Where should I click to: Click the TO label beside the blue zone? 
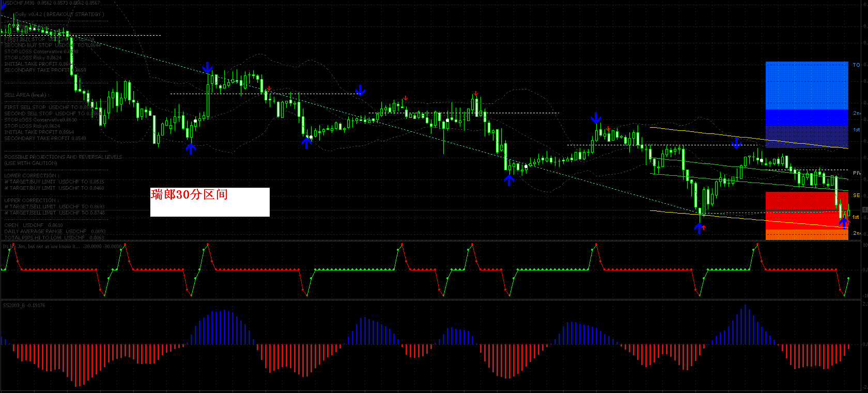(856, 65)
